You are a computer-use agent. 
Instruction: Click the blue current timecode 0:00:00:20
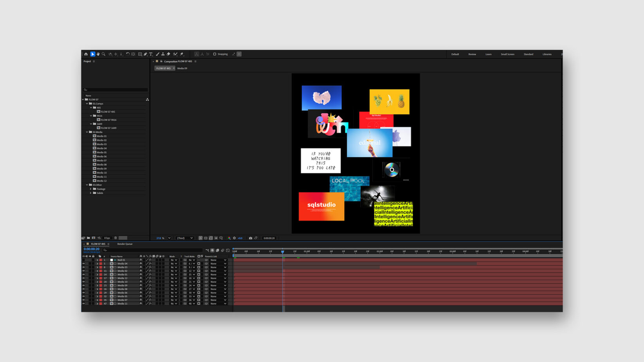click(92, 249)
